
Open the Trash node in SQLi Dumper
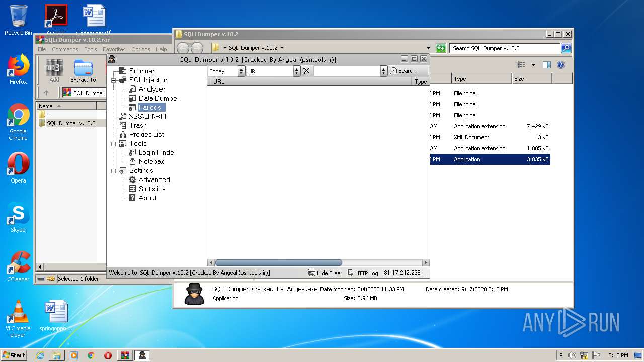point(138,125)
